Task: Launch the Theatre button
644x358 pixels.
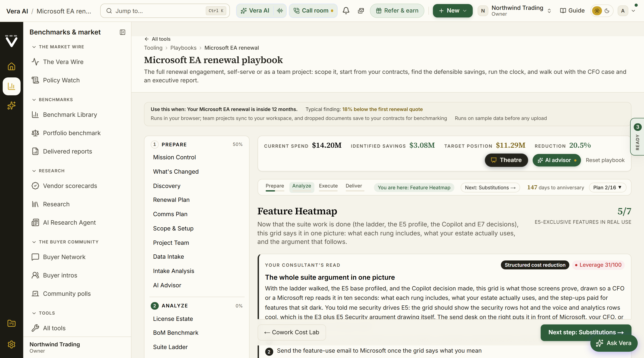Action: click(506, 160)
